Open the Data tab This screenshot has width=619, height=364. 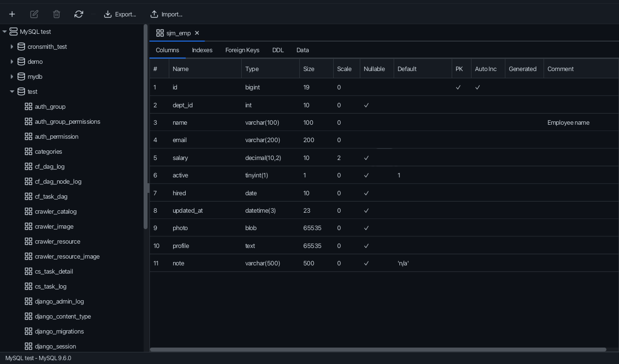[x=303, y=50]
